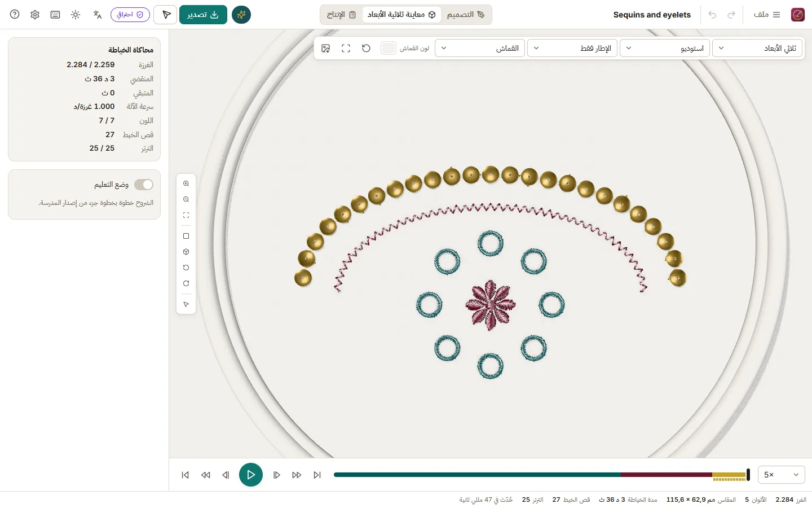The height and width of the screenshot is (508, 812).
Task: Reset the 3D view rotation in the preview toolbar
Action: pos(366,48)
